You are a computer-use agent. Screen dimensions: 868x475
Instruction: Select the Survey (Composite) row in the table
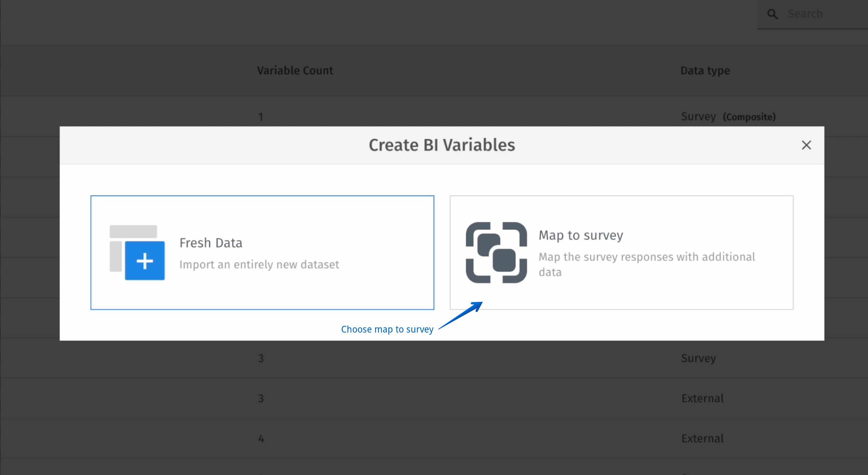[728, 116]
